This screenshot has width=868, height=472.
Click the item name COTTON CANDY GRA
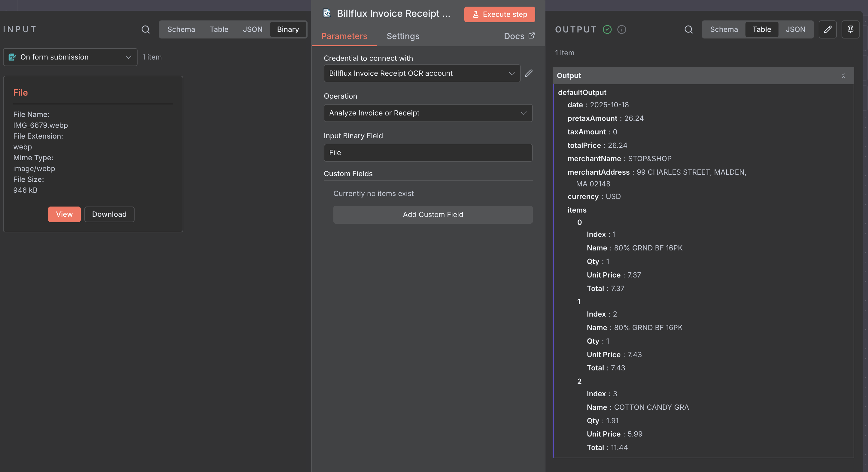(x=651, y=407)
